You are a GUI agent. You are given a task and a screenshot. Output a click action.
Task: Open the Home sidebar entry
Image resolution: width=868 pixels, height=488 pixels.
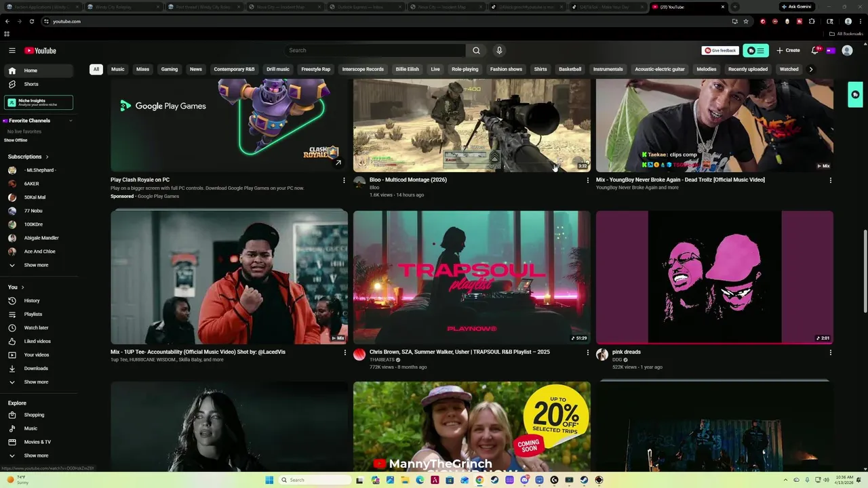point(37,70)
